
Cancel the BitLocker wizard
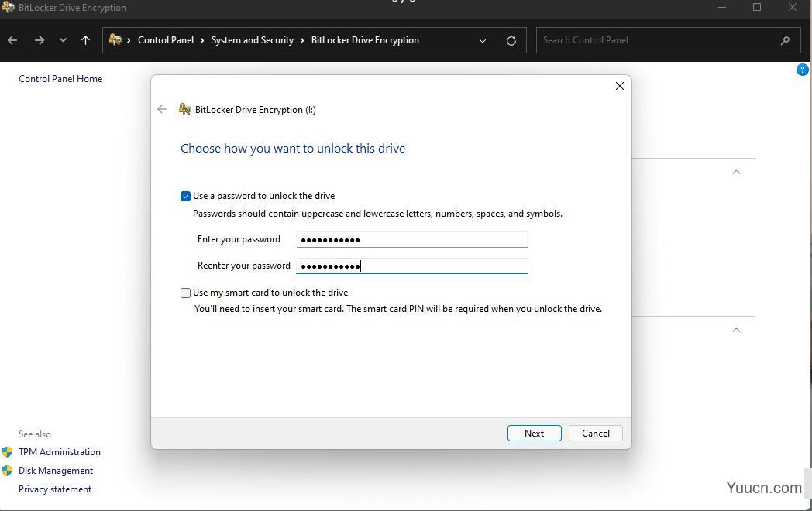click(596, 434)
